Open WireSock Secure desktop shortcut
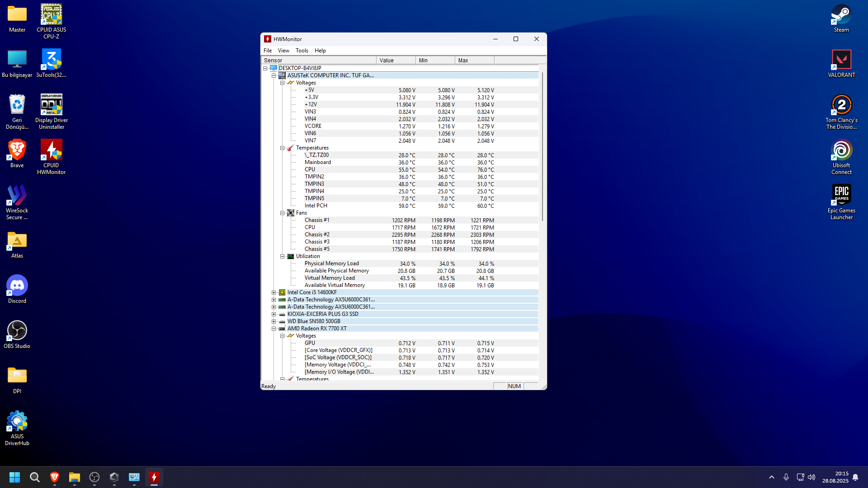The width and height of the screenshot is (868, 488). 17,202
